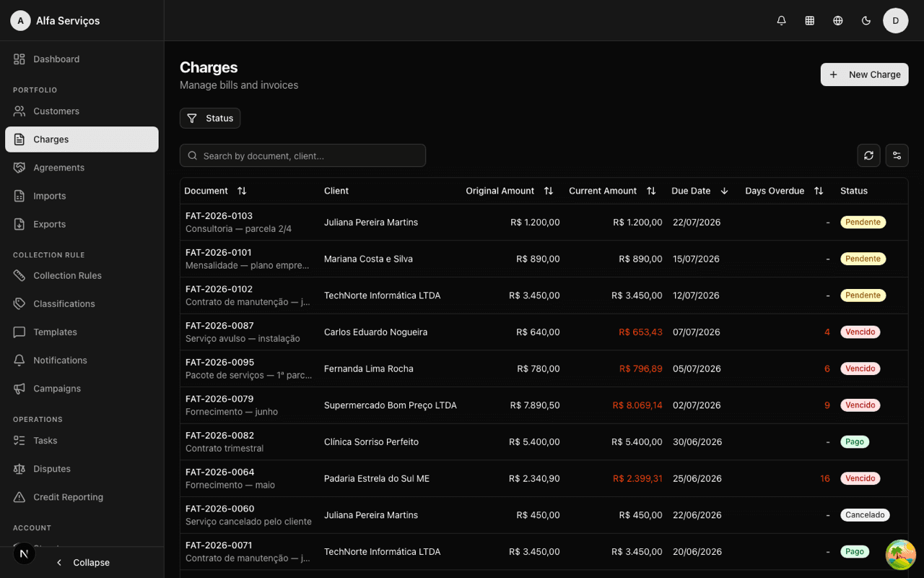This screenshot has width=924, height=578.
Task: Sort by Original Amount column
Action: (549, 191)
